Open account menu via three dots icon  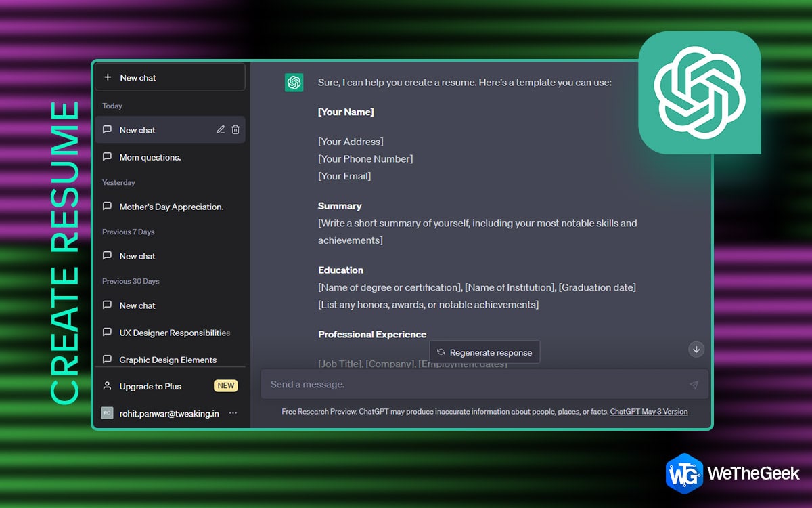233,413
